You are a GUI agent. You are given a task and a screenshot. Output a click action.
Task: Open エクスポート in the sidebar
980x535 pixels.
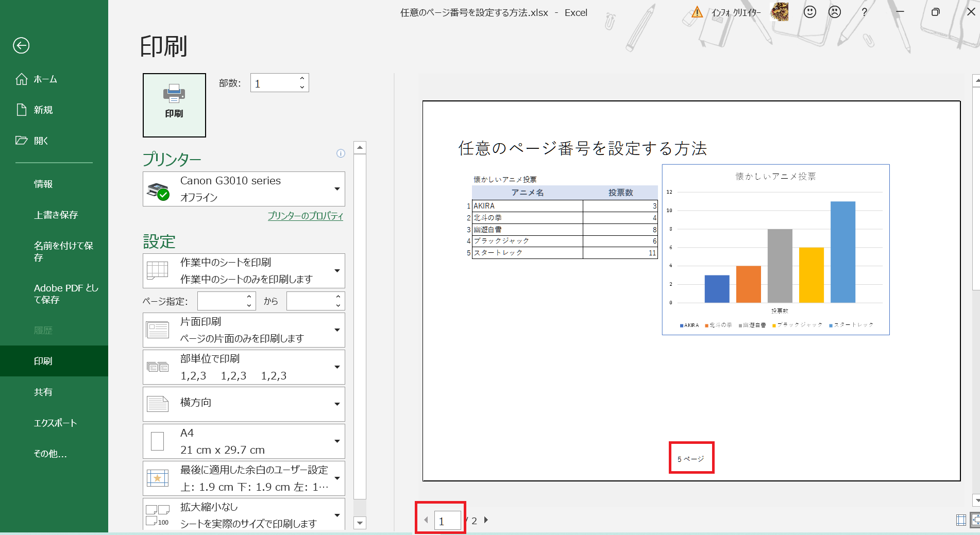click(x=55, y=423)
